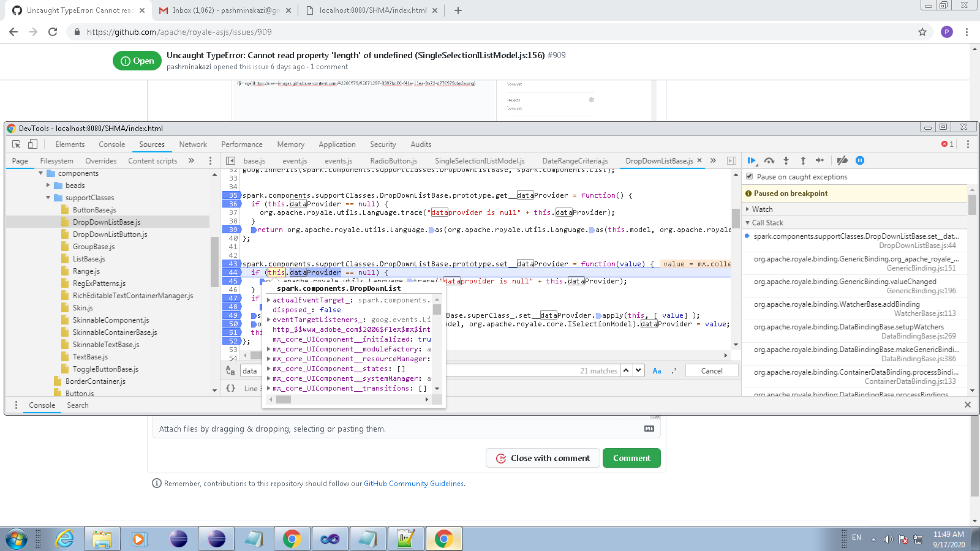The height and width of the screenshot is (551, 980).
Task: Toggle breakpoint on line 39
Action: tap(232, 230)
